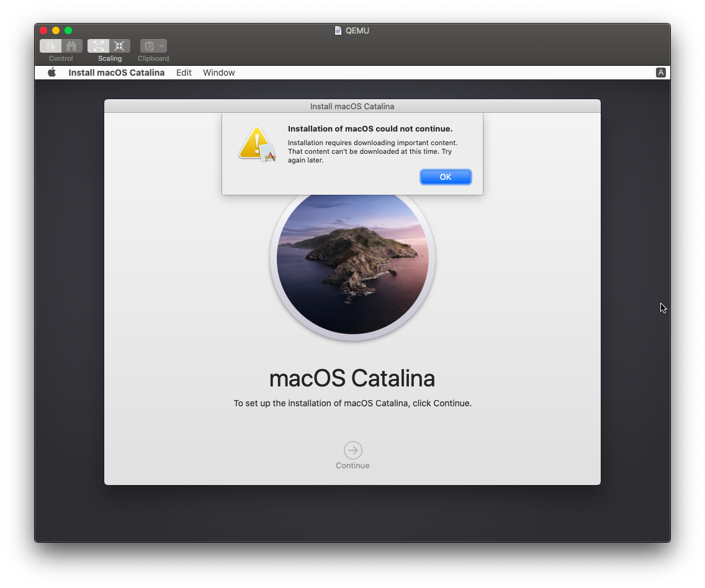The height and width of the screenshot is (588, 705).
Task: Click the keyboard layout 'A' indicator
Action: point(661,73)
